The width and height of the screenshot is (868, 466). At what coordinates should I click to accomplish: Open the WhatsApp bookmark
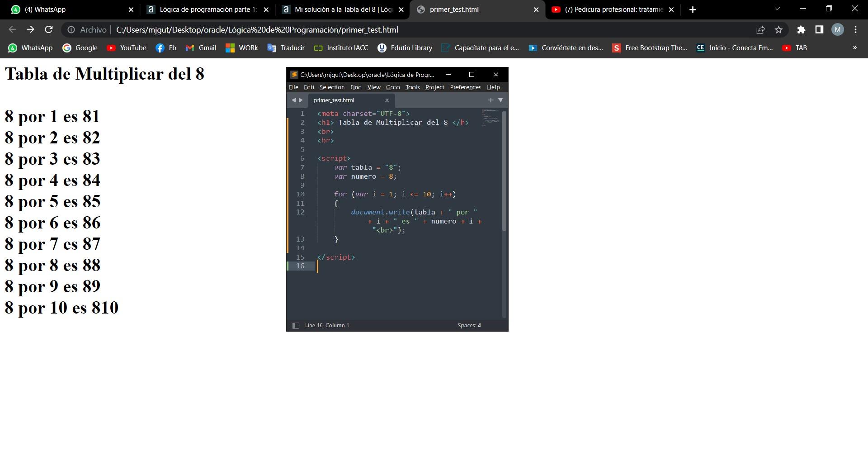(30, 48)
